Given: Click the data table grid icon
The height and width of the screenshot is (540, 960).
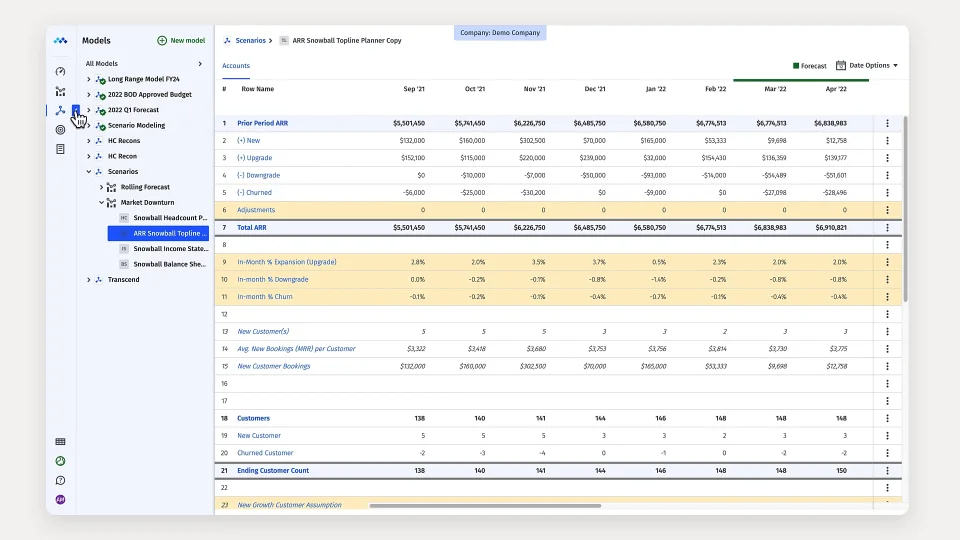Looking at the screenshot, I should pyautogui.click(x=60, y=441).
